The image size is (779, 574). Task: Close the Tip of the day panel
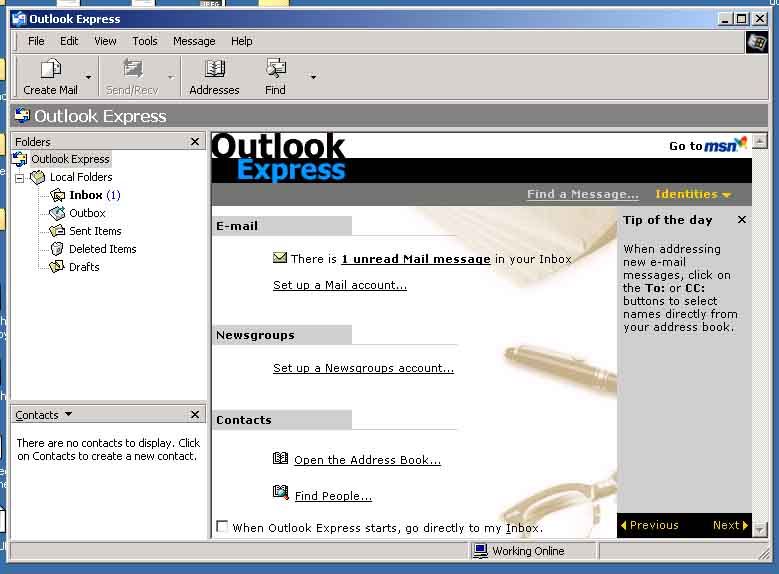point(742,219)
